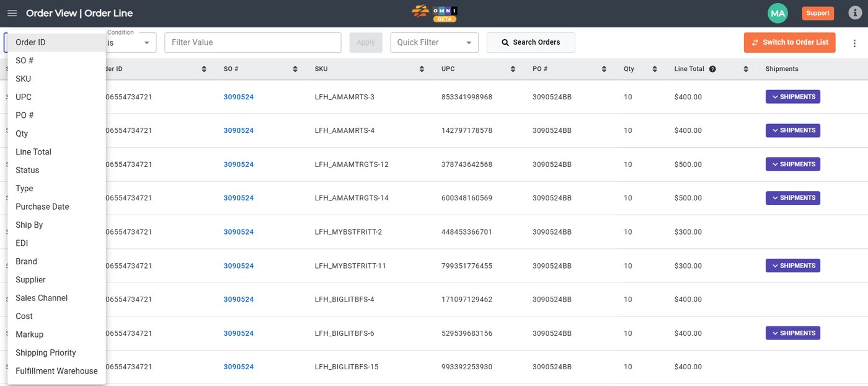The image size is (868, 386).
Task: Click the Support button
Action: 818,13
